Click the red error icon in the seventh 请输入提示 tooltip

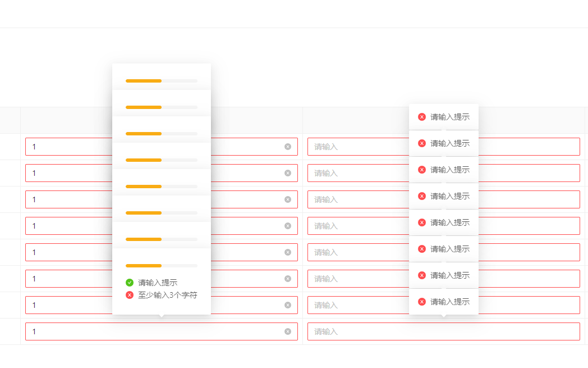click(x=422, y=275)
